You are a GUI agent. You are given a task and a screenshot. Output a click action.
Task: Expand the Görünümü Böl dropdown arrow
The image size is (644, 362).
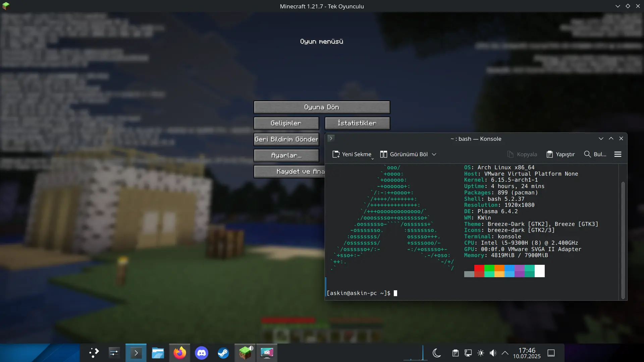(434, 154)
